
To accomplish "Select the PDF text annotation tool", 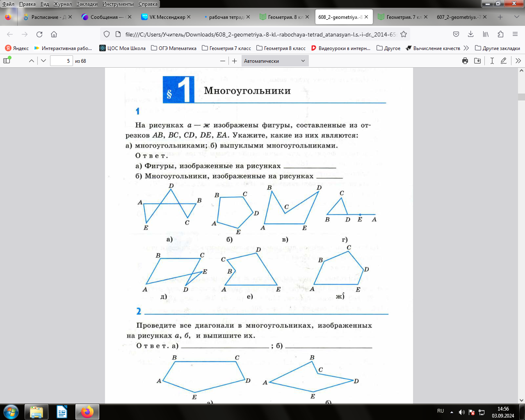I will [492, 61].
